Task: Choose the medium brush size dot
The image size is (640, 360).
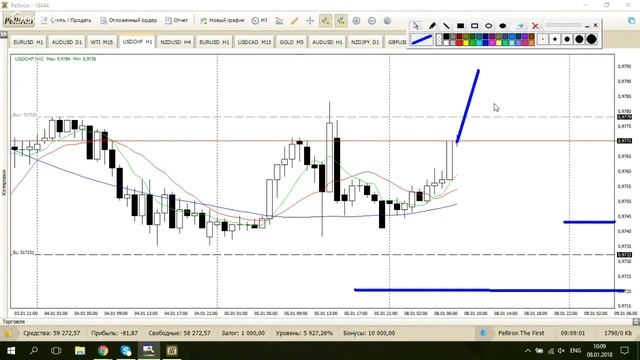Action: [567, 39]
